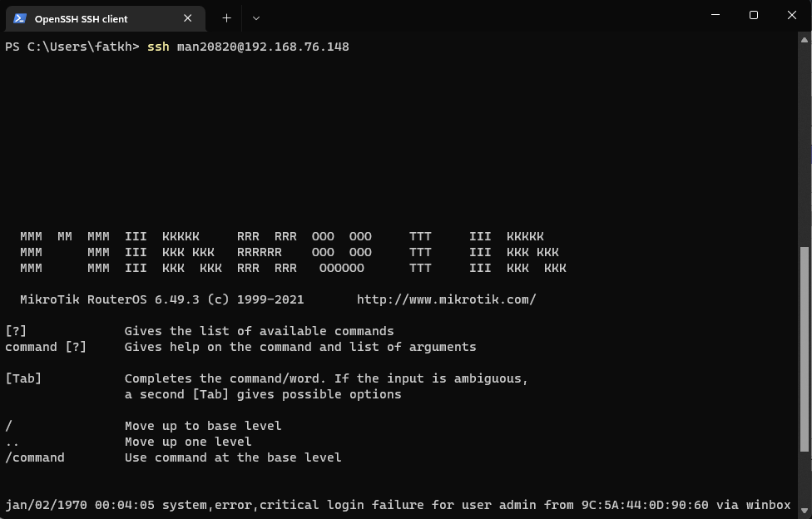Expand the new tab profile dropdown chevron
Screen dimensions: 812x519
click(x=255, y=17)
